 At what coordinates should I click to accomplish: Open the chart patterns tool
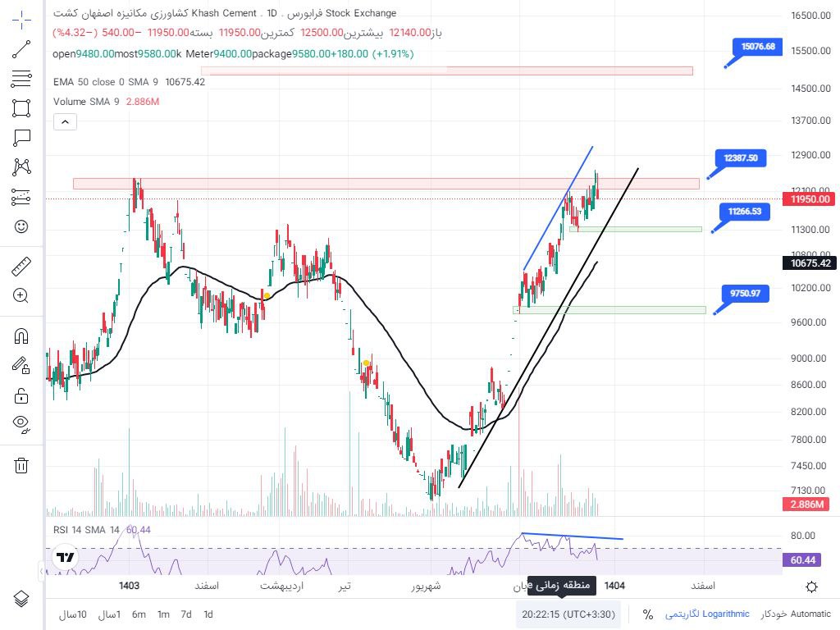click(x=21, y=167)
